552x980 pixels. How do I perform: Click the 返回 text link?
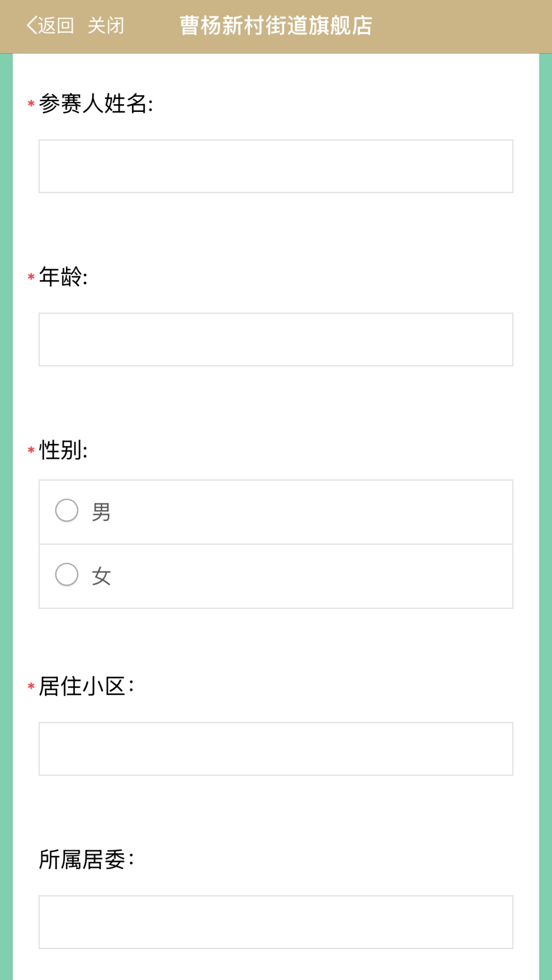pos(56,25)
